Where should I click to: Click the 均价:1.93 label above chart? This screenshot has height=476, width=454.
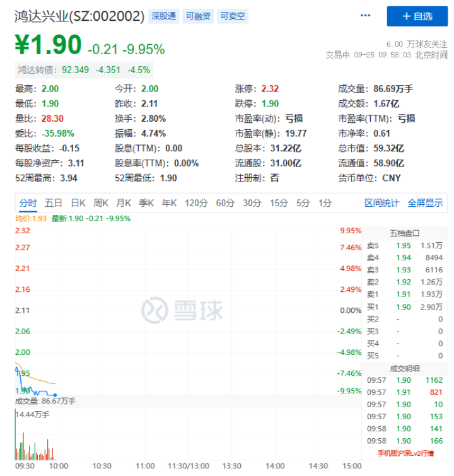[x=31, y=219]
